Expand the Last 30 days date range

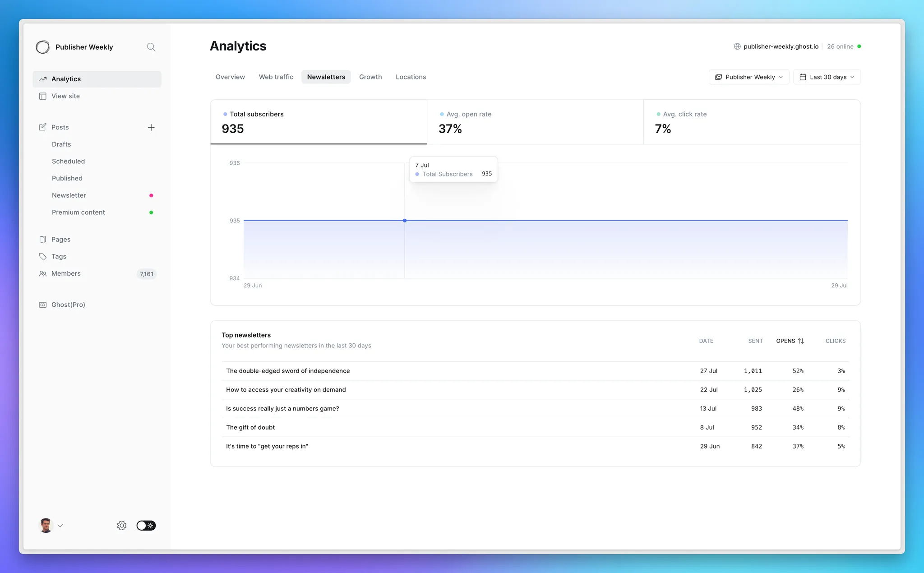coord(827,77)
